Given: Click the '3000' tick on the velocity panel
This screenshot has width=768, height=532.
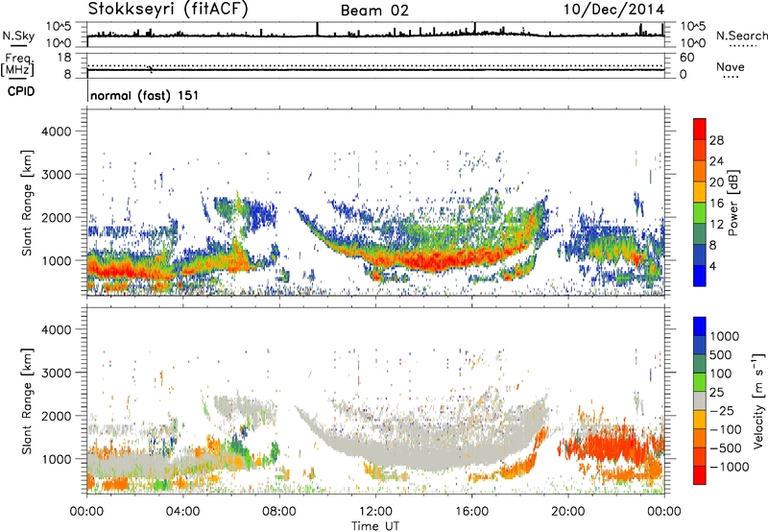Looking at the screenshot, I should (57, 373).
